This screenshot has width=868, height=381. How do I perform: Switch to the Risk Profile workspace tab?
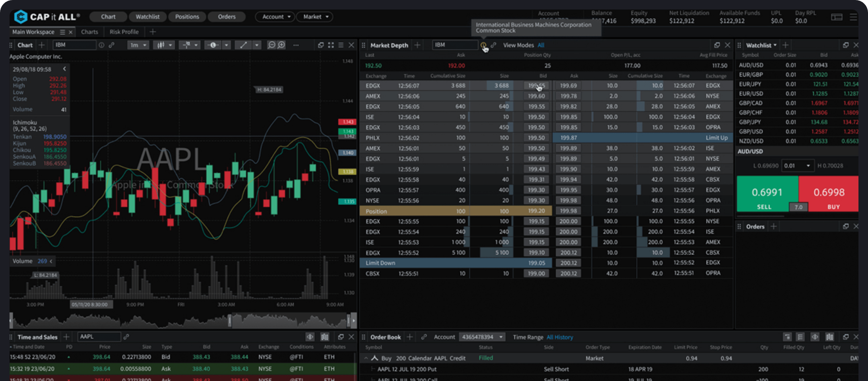(124, 32)
